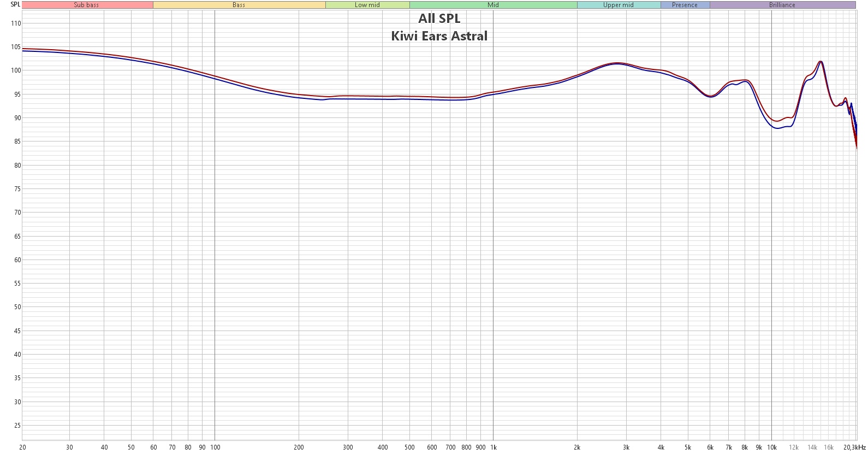Select the 50 Hz frequency axis label
The image size is (868, 454).
coord(132,447)
